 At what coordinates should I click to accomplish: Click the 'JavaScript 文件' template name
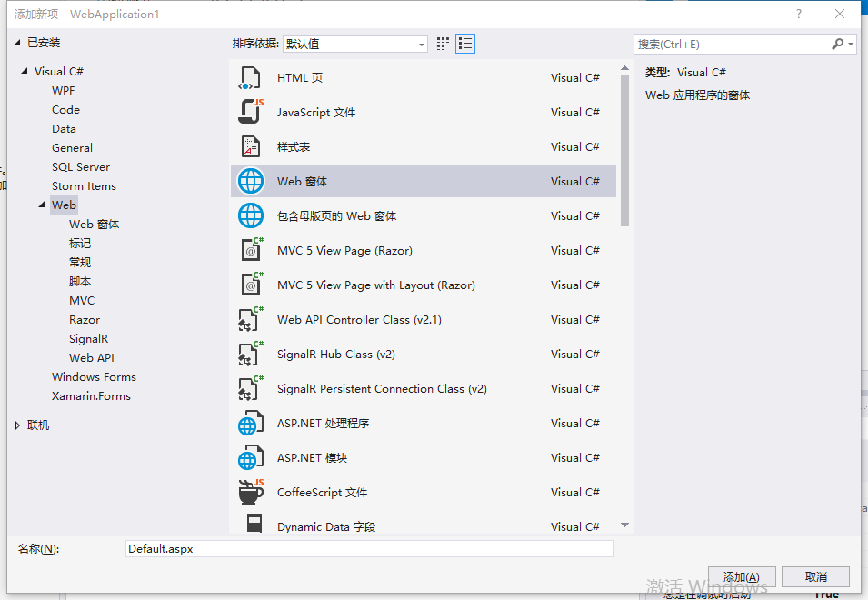pos(316,113)
